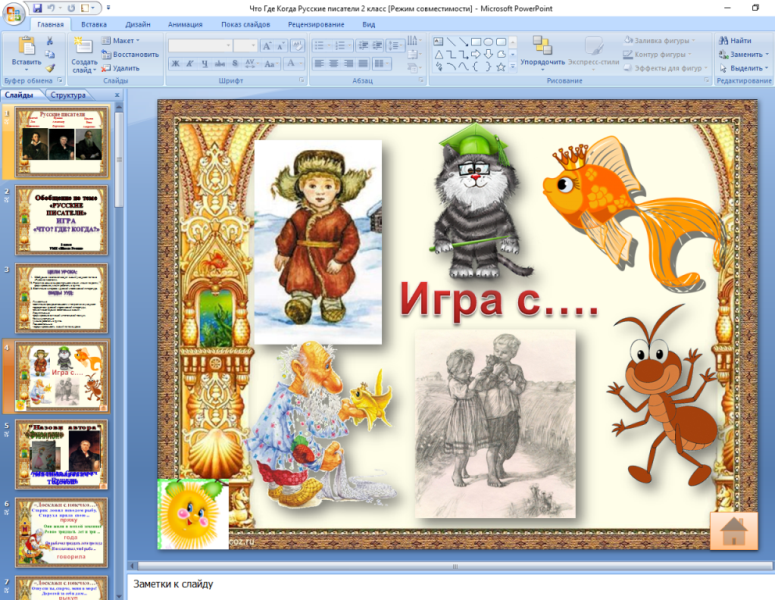Decrease font size with the small A button
This screenshot has height=600, width=775.
pyautogui.click(x=280, y=46)
